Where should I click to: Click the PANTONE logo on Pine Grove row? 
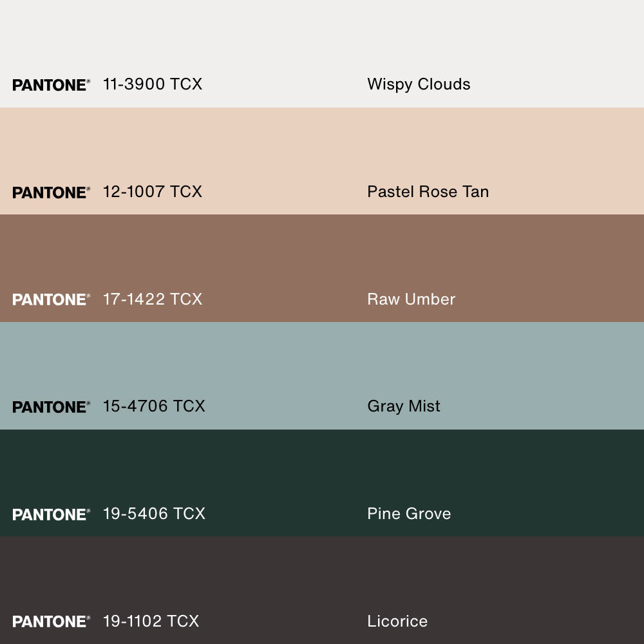[x=51, y=515]
